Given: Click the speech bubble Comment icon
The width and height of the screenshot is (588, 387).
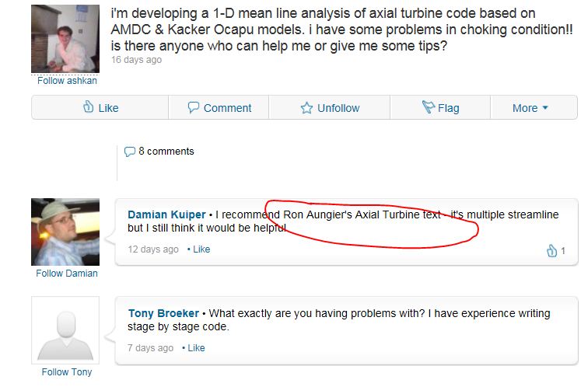Looking at the screenshot, I should point(194,108).
